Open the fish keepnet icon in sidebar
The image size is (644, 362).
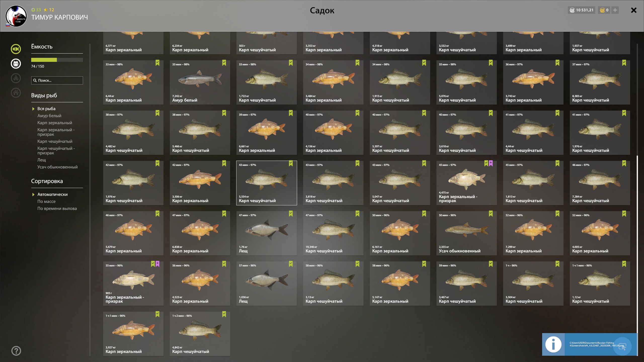(x=16, y=49)
